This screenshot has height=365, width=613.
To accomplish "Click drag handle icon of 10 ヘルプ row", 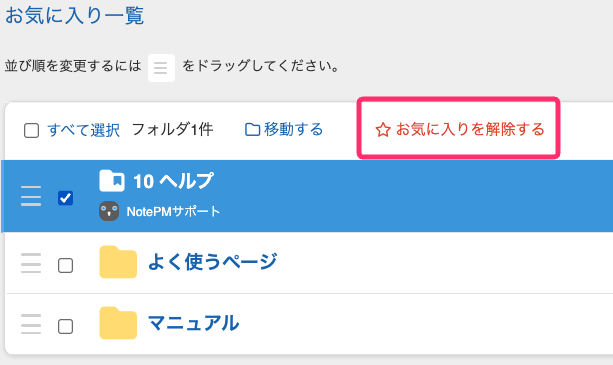I will 31,196.
